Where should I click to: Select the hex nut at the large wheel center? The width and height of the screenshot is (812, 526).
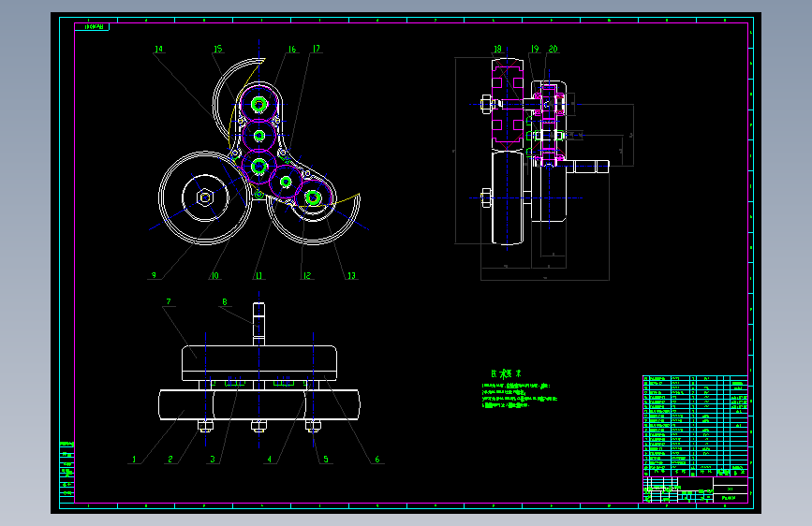205,197
